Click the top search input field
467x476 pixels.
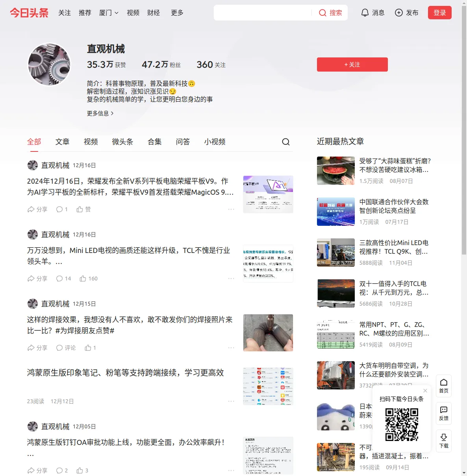point(263,13)
